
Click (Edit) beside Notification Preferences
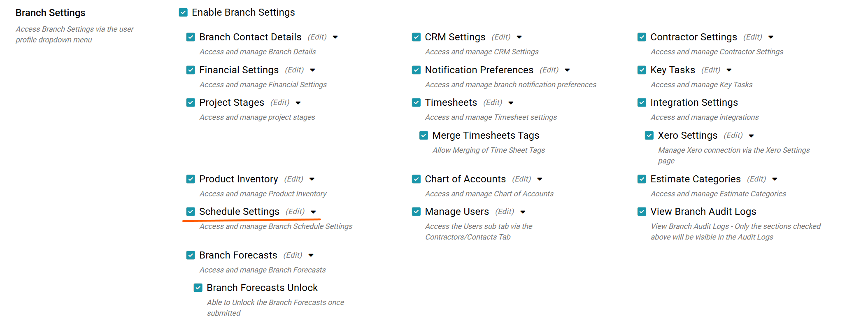[549, 70]
